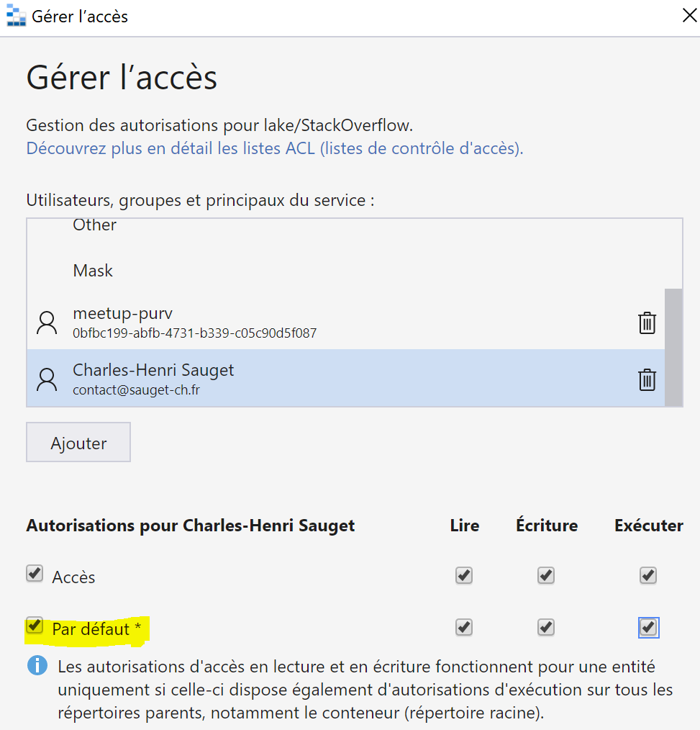Screen dimensions: 700x730
Task: Uncheck Exécuter permission for Accès
Action: (x=648, y=575)
